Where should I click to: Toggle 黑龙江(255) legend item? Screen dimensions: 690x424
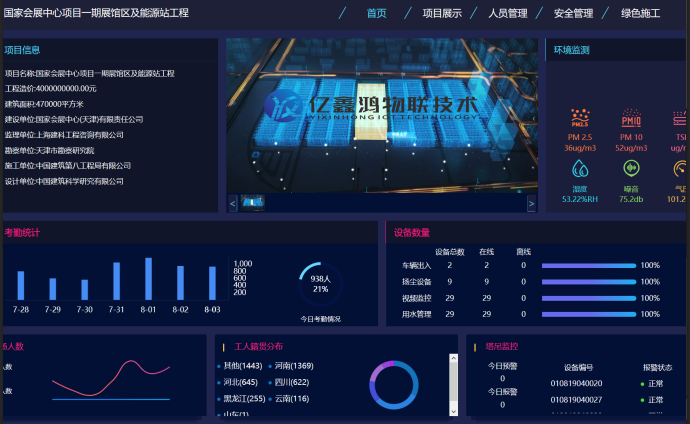242,398
